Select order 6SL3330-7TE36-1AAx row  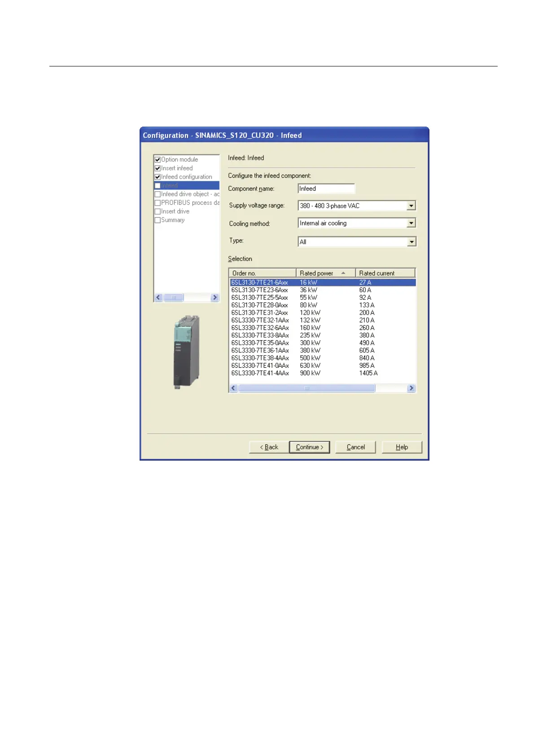tap(323, 351)
